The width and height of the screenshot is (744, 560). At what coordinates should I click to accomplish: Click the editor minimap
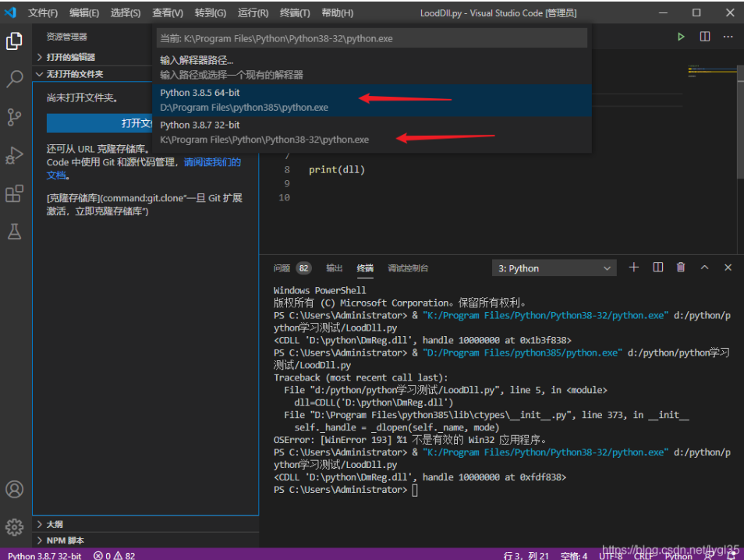(712, 71)
